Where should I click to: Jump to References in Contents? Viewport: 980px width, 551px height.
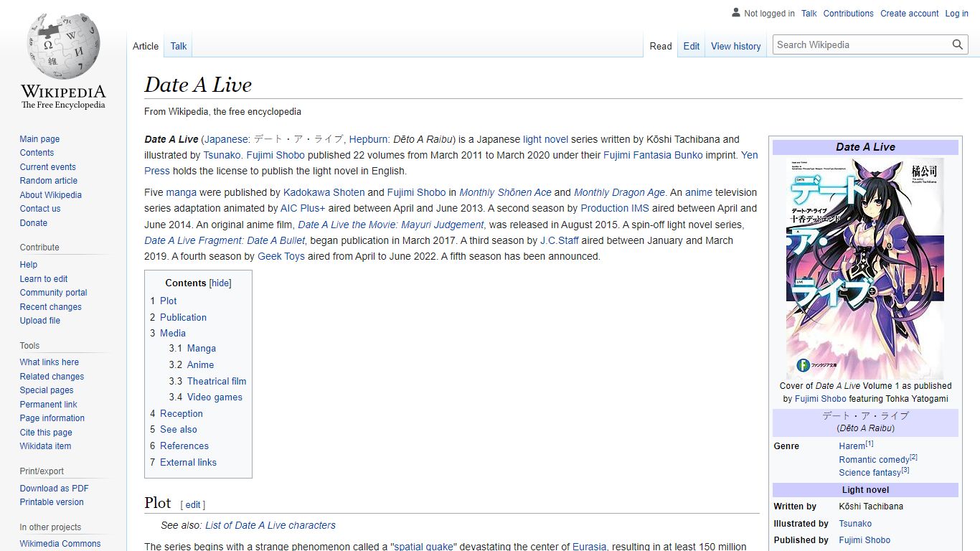click(184, 446)
